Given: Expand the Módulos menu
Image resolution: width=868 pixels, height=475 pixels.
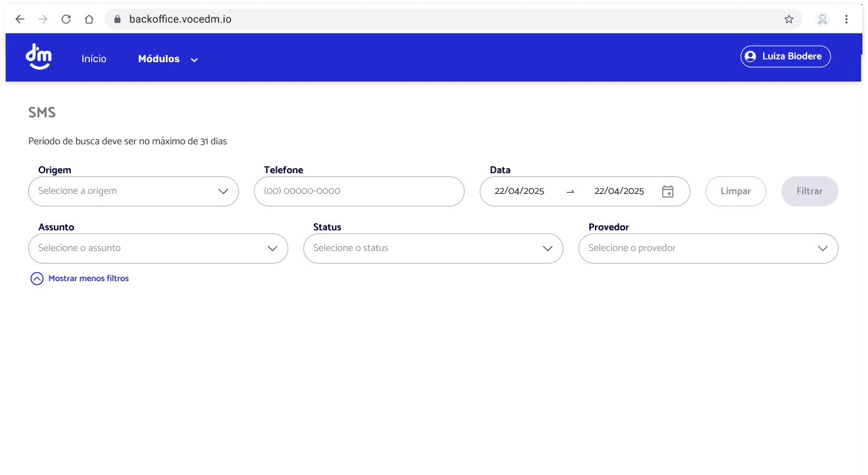Looking at the screenshot, I should point(167,58).
